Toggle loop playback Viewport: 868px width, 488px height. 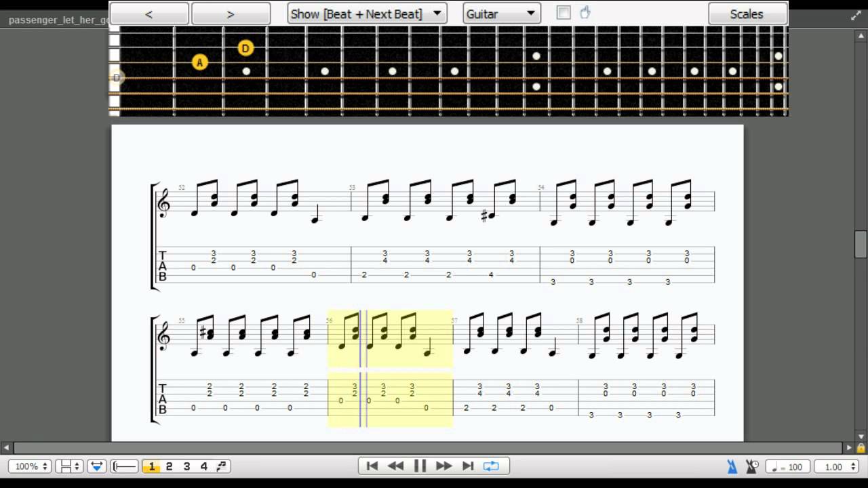pyautogui.click(x=491, y=466)
